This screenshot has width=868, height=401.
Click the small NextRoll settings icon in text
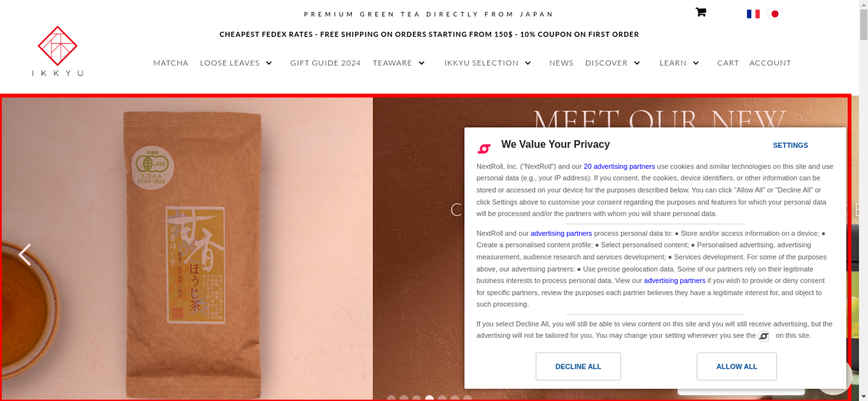(763, 336)
